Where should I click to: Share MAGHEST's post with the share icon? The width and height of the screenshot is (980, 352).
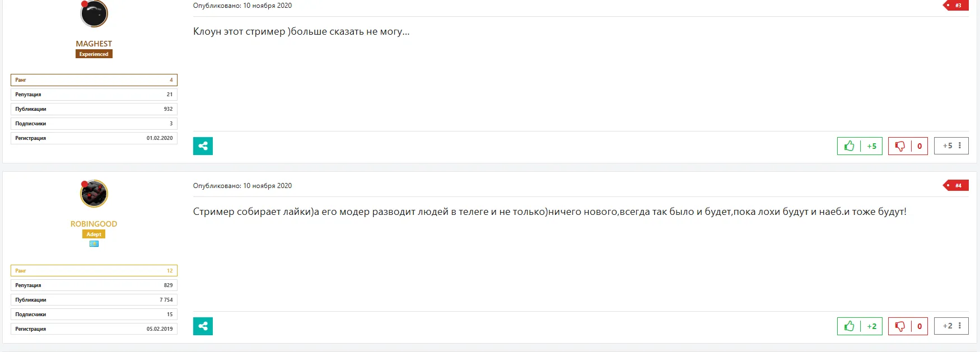click(x=203, y=146)
